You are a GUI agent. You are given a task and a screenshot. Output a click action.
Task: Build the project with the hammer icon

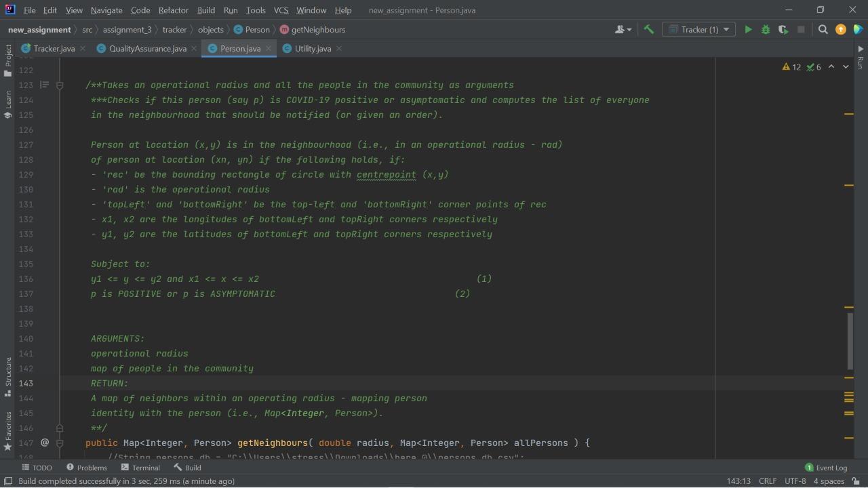pos(648,29)
